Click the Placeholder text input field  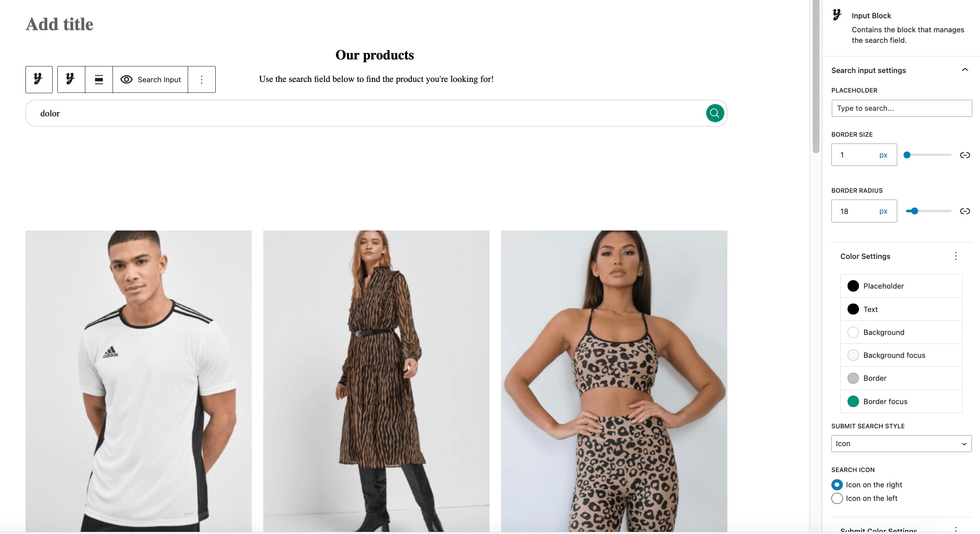click(x=901, y=108)
